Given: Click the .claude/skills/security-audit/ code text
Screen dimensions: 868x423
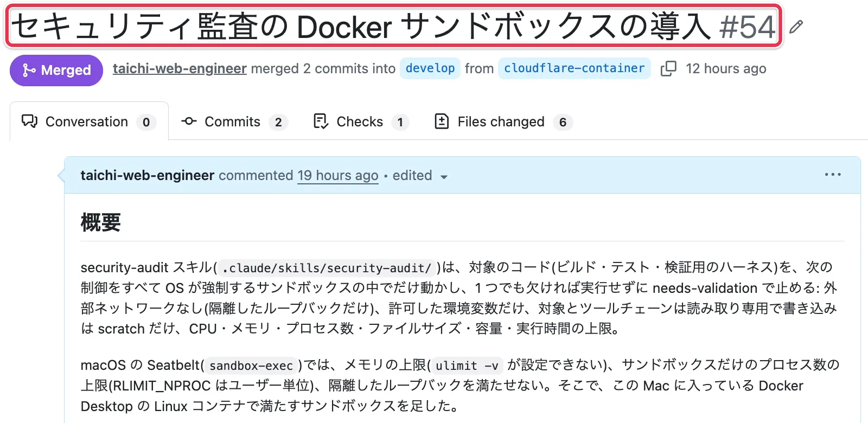Looking at the screenshot, I should coord(327,268).
